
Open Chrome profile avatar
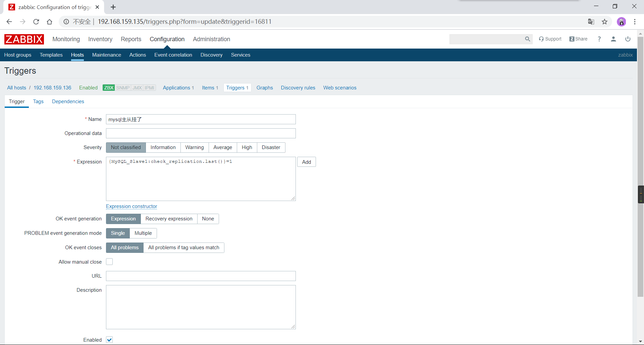pos(621,22)
